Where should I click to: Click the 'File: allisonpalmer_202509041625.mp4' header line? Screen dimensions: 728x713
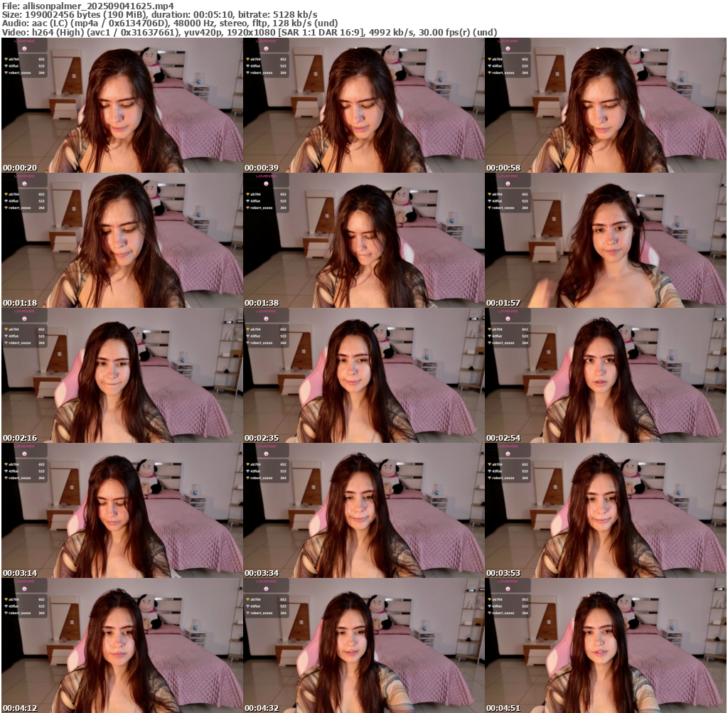pyautogui.click(x=88, y=6)
